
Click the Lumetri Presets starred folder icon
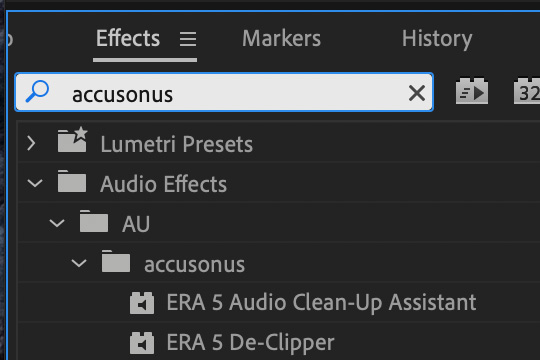72,140
